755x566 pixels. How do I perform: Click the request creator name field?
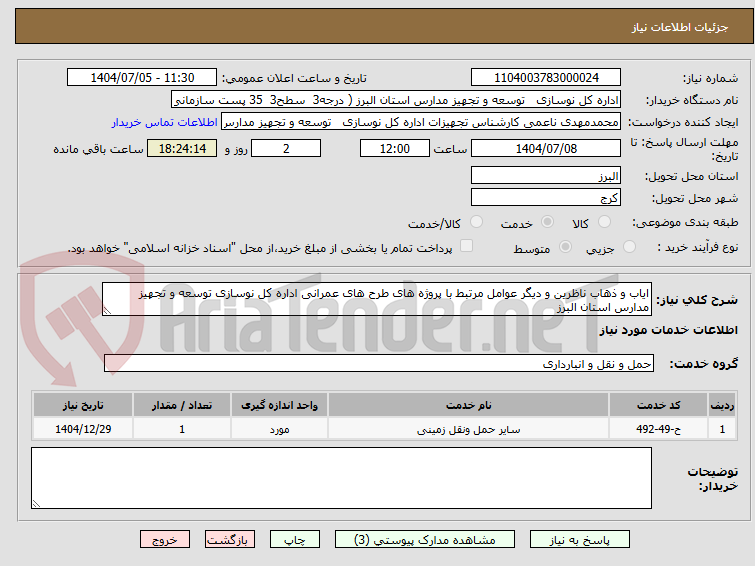pos(421,122)
